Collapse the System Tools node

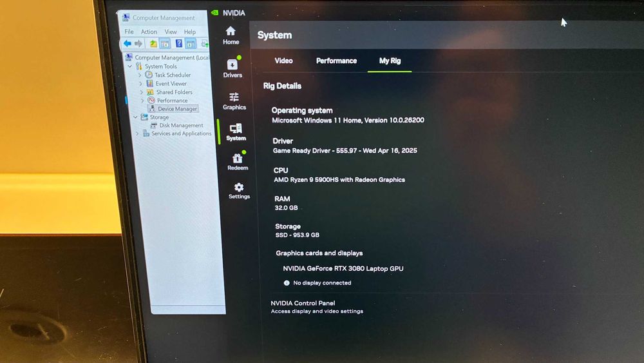tap(130, 66)
